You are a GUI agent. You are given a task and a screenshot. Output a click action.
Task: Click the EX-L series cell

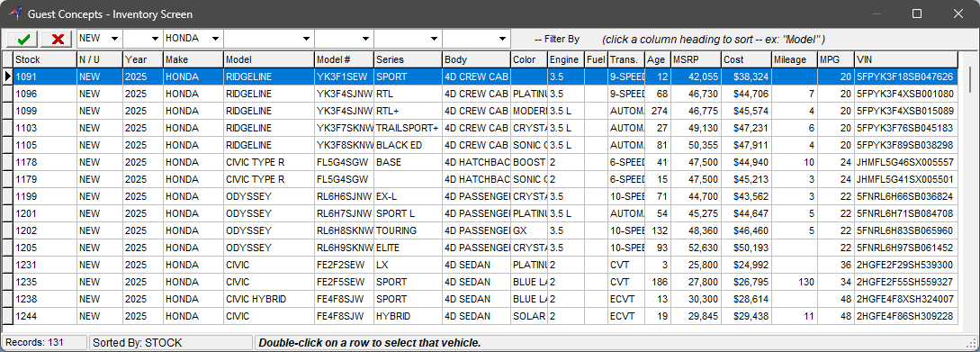(409, 196)
